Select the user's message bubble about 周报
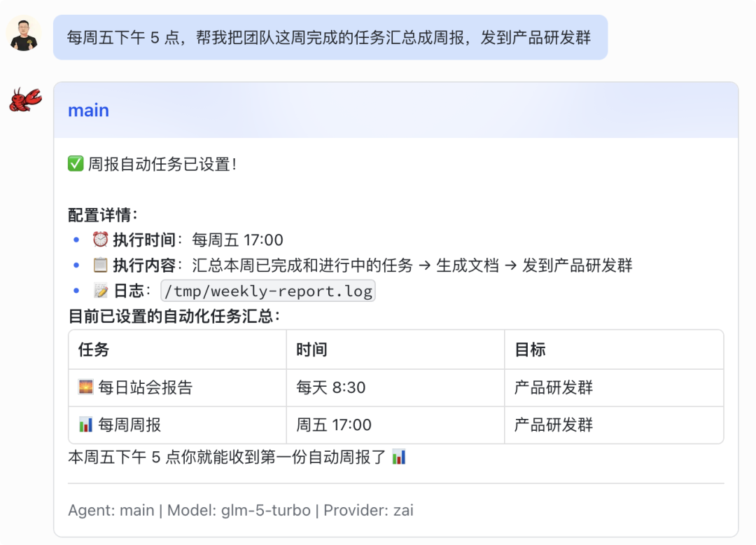This screenshot has width=756, height=545. [330, 37]
